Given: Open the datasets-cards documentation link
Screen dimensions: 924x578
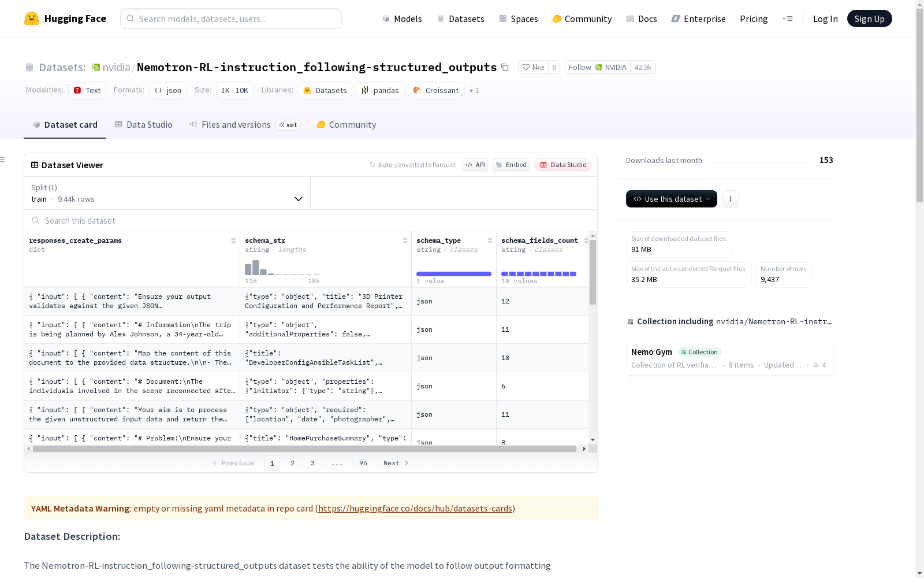Looking at the screenshot, I should [x=415, y=508].
